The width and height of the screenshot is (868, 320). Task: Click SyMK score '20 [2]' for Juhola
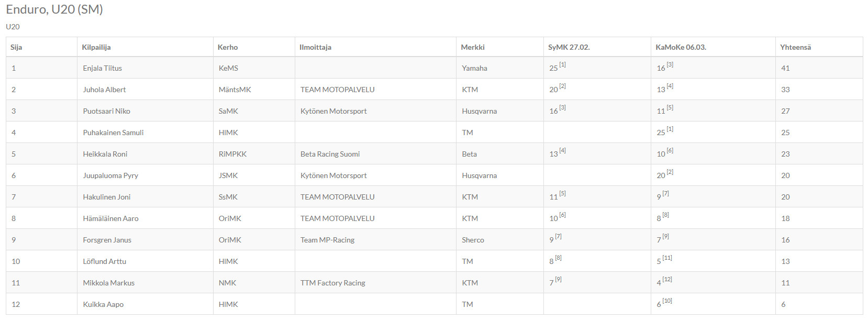tap(558, 89)
